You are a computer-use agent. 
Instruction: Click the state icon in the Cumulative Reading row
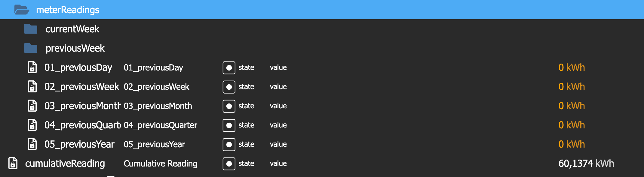coord(229,164)
